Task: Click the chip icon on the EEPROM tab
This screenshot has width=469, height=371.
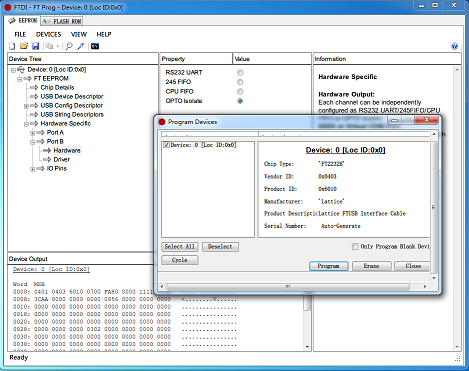Action: coord(12,21)
